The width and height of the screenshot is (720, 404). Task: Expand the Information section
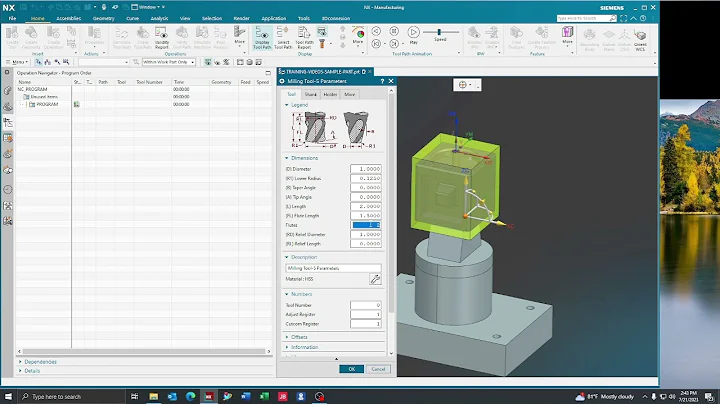click(287, 347)
